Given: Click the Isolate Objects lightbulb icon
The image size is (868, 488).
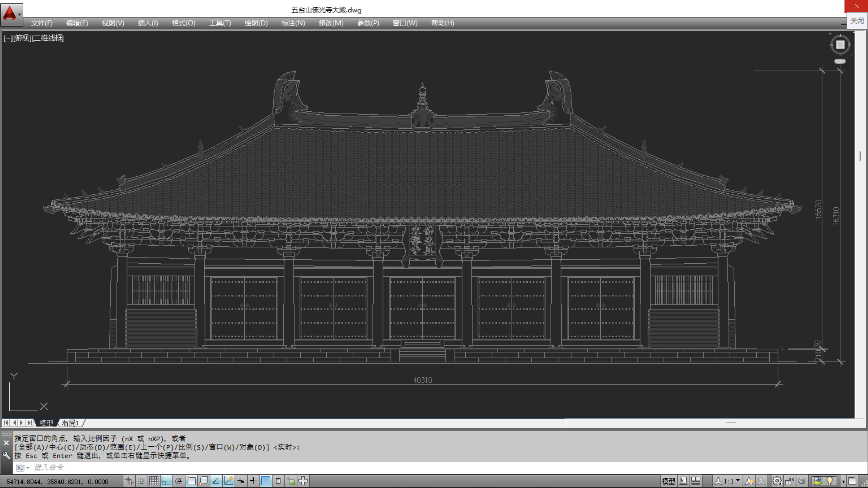Looking at the screenshot, I should (830, 481).
